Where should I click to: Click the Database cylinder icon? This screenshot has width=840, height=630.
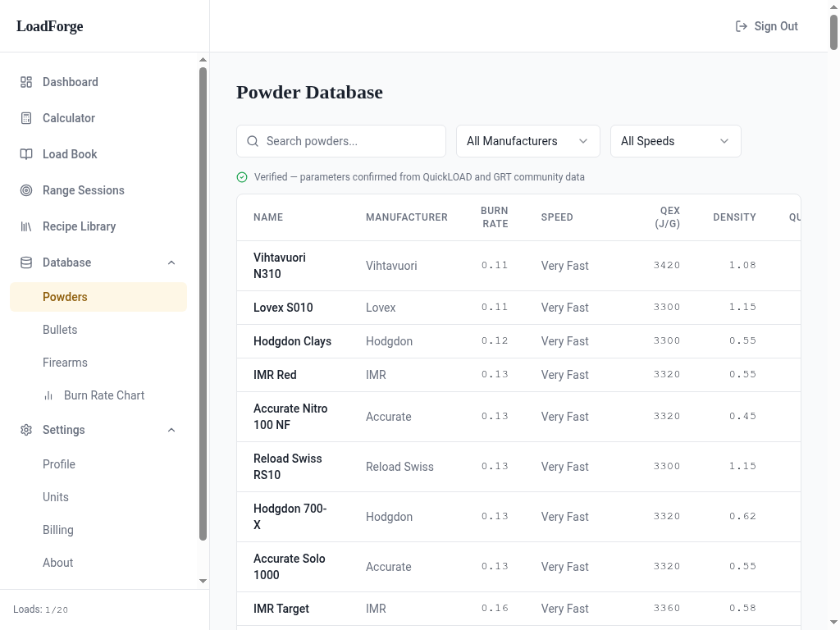(26, 262)
